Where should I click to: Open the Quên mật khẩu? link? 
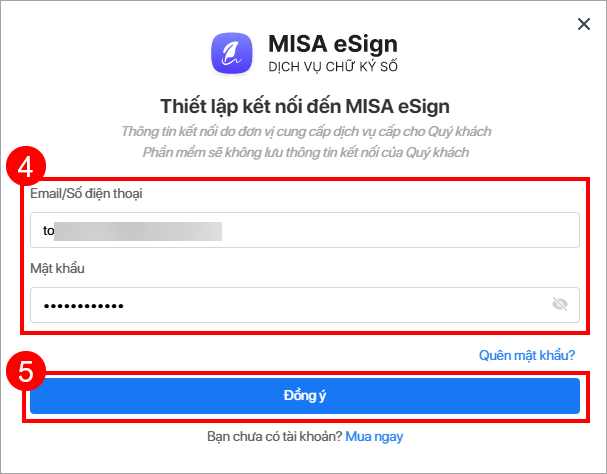click(527, 354)
